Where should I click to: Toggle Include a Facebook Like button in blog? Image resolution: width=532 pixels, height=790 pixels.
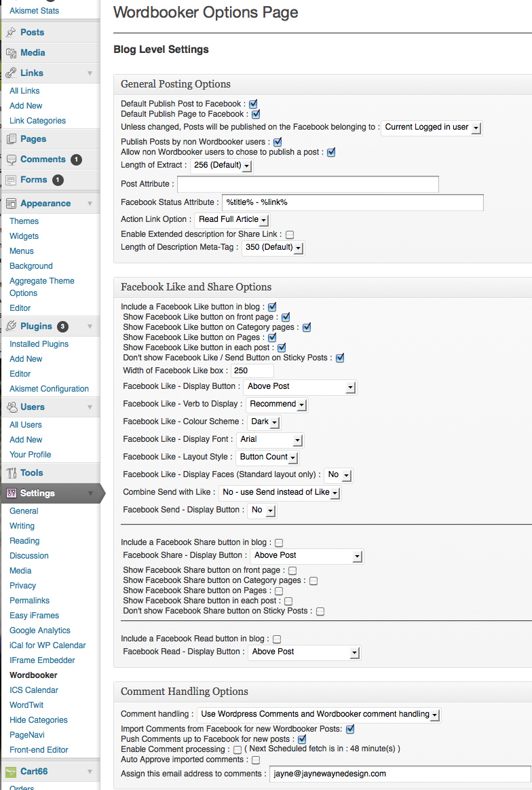click(272, 307)
